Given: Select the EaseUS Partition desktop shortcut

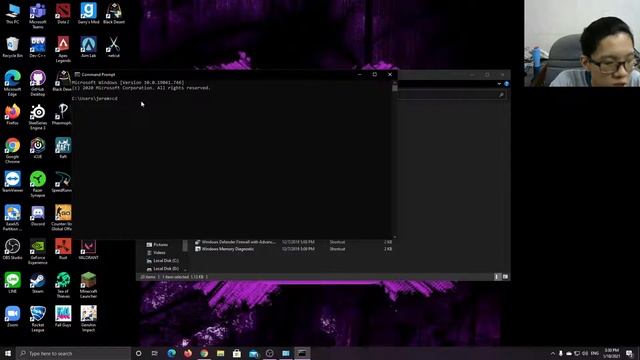Looking at the screenshot, I should pyautogui.click(x=12, y=218).
